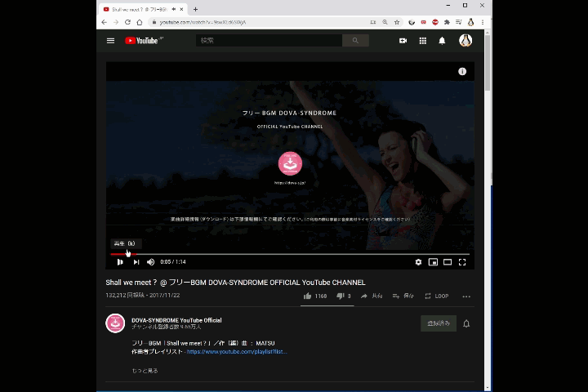Click the pink DOVA logo in video

pyautogui.click(x=290, y=163)
